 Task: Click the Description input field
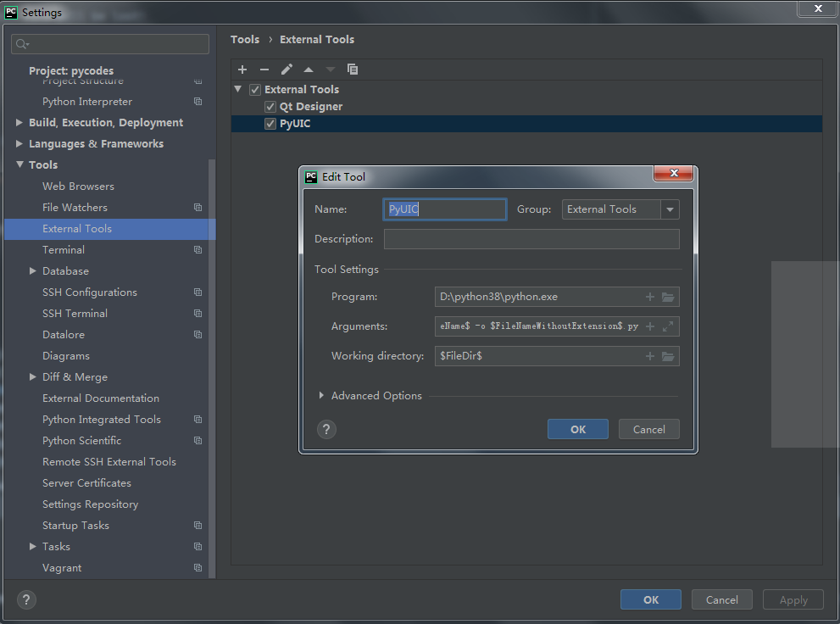point(531,238)
